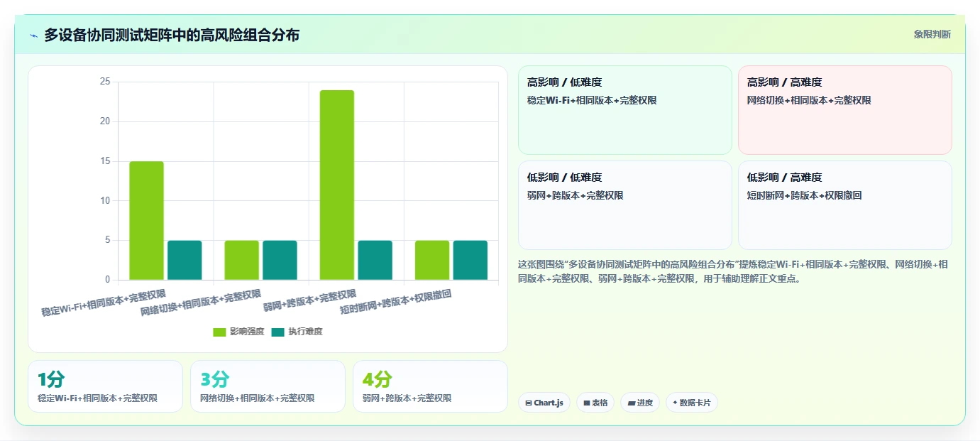Click the text 网络切换+相同版本+完整权限 in red quadrant
Viewport: 980px width, 441px height.
809,101
